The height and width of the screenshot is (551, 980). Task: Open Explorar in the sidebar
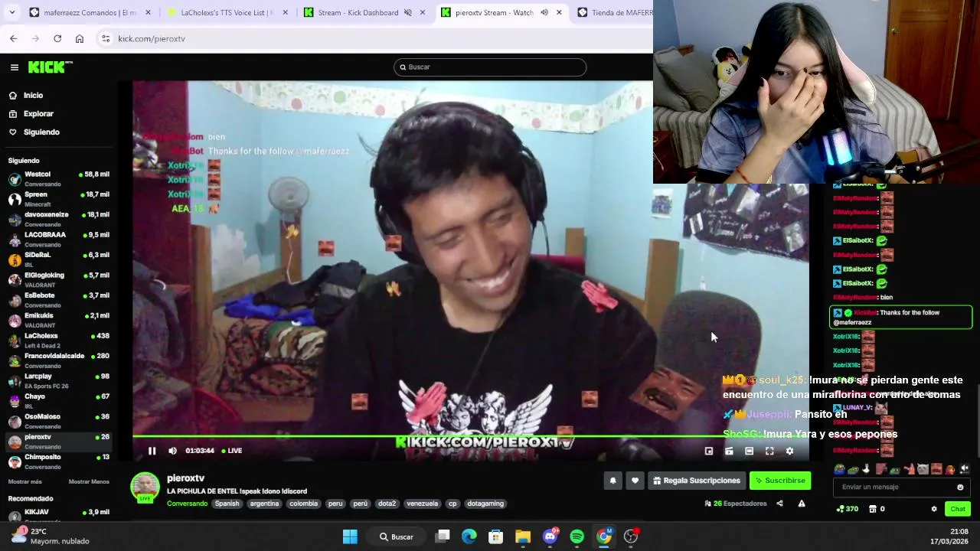pos(38,114)
